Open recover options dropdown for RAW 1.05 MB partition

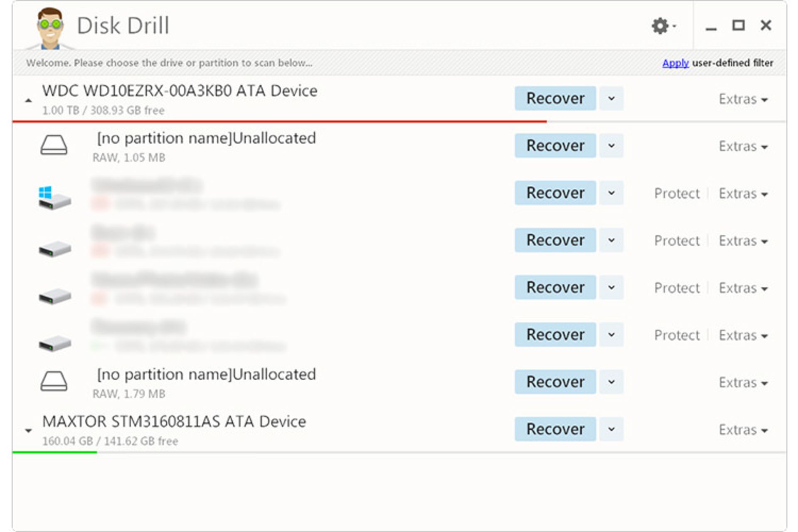(611, 145)
